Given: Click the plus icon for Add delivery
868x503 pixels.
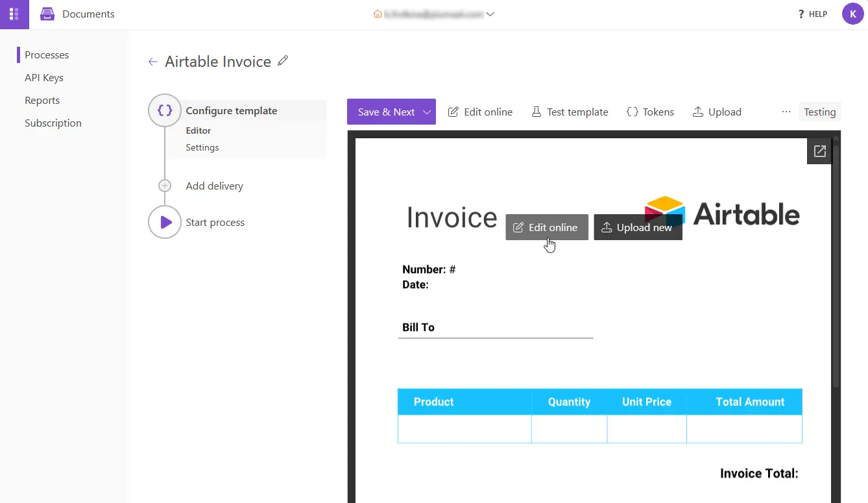Looking at the screenshot, I should click(x=165, y=186).
